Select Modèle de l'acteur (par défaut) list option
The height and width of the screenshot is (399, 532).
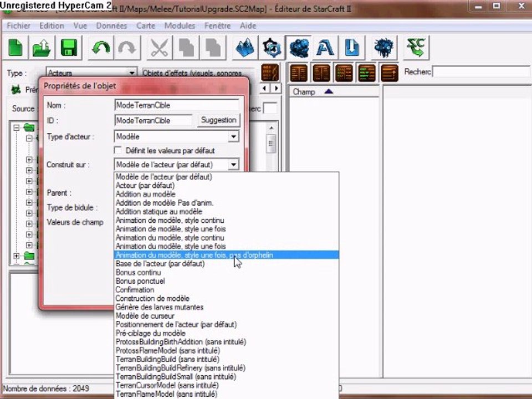click(226, 177)
